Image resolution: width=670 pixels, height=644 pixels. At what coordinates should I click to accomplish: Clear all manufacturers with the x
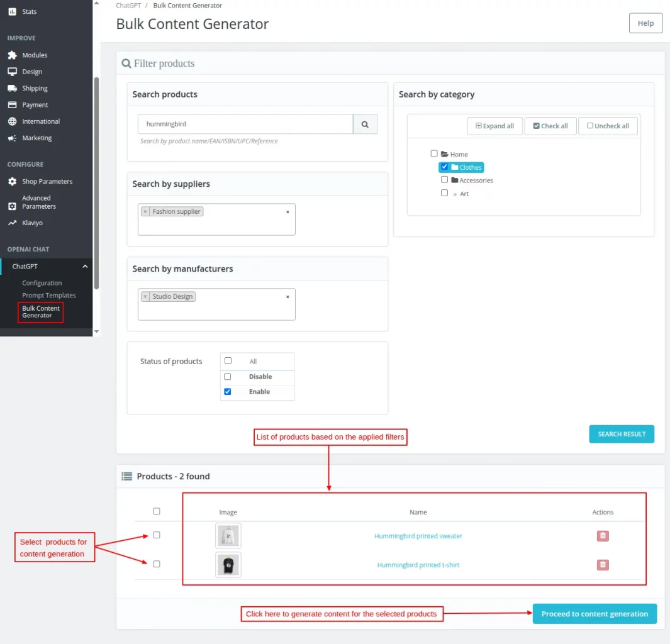(x=288, y=297)
